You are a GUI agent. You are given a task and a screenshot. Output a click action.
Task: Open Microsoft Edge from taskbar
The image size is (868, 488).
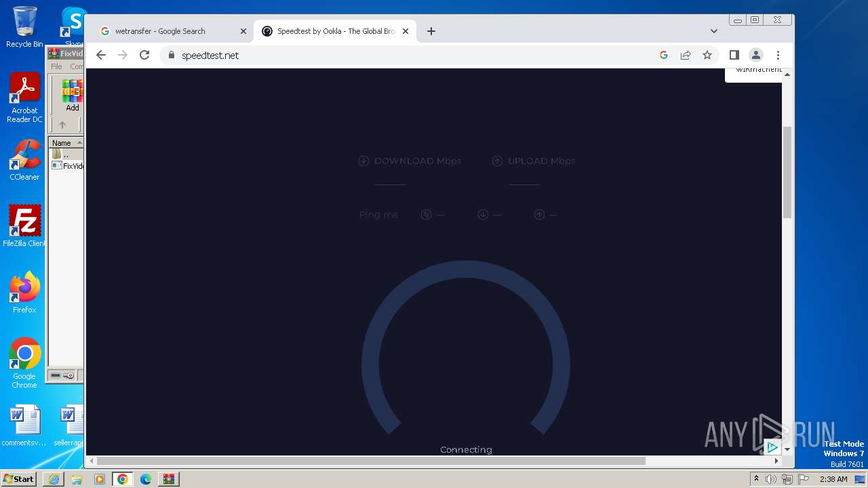[146, 479]
